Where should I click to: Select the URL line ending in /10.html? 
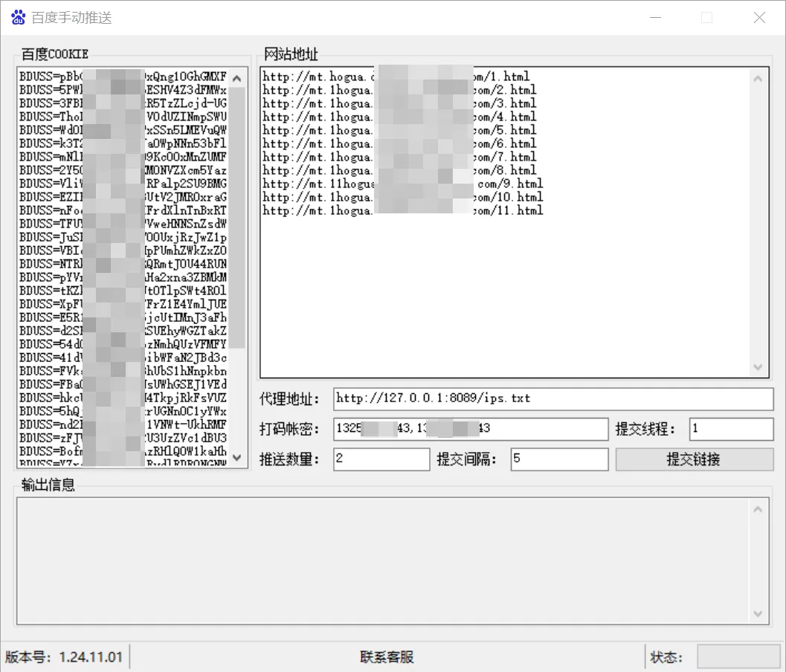[403, 197]
